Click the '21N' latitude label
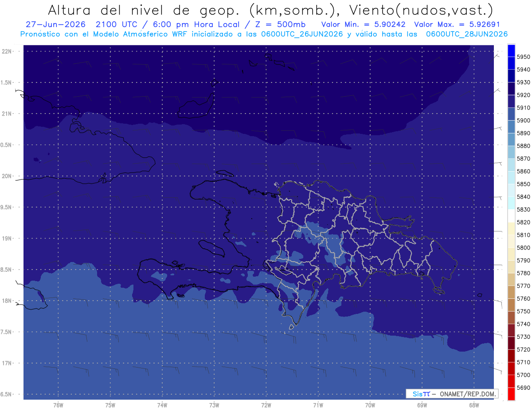This screenshot has width=532, height=411. pos(7,114)
